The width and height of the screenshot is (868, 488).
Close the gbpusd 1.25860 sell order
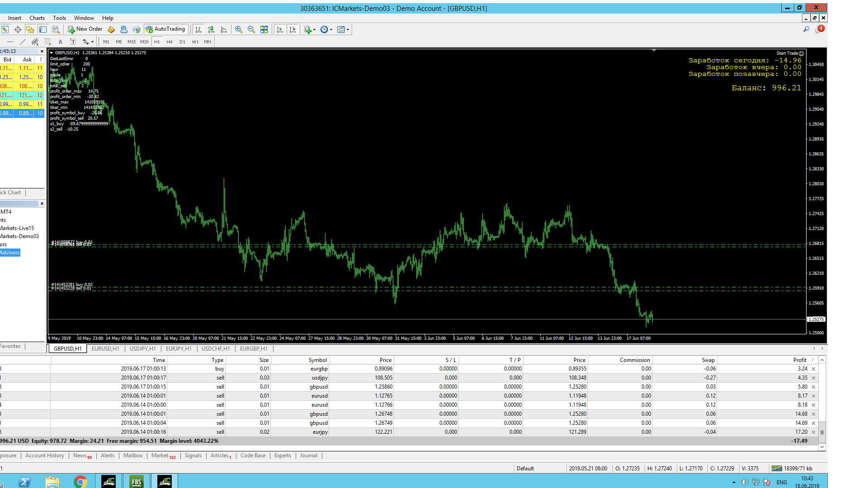pyautogui.click(x=813, y=387)
